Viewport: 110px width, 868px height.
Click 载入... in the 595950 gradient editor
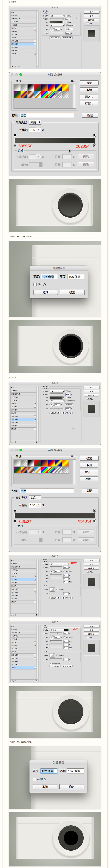pos(89,97)
